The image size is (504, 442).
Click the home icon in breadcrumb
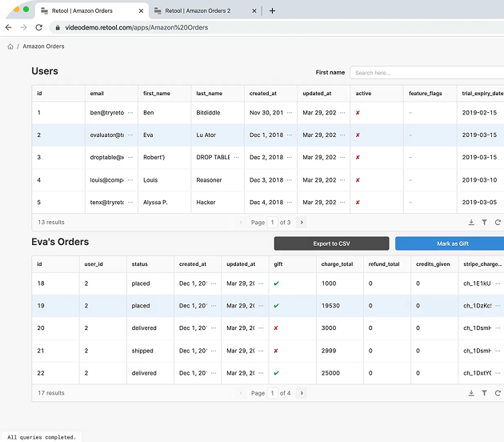(10, 46)
